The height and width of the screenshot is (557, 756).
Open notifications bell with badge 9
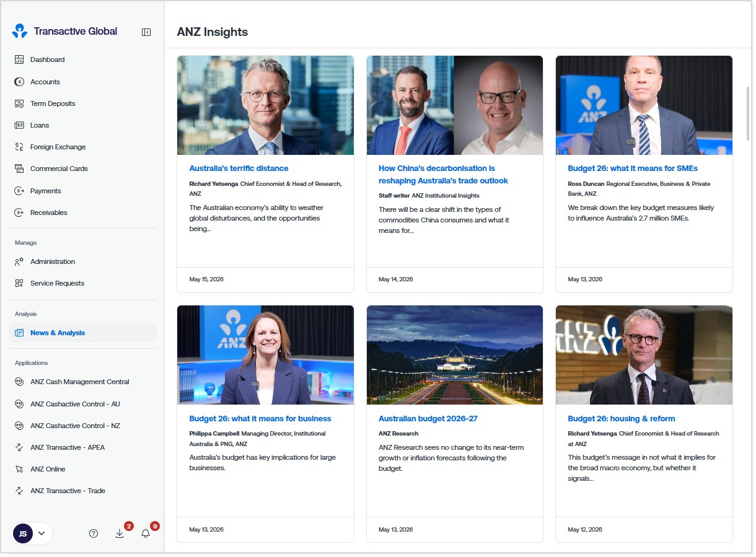(x=146, y=533)
